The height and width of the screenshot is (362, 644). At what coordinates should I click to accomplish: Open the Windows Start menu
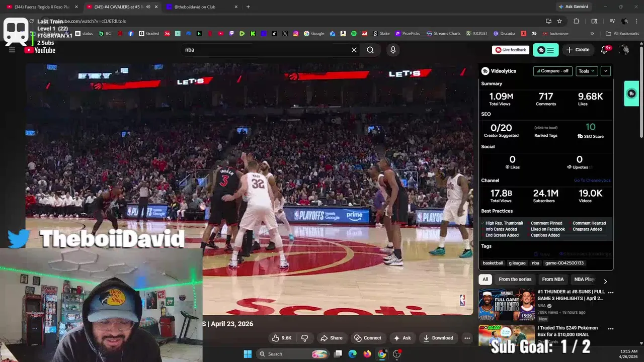[x=248, y=354]
